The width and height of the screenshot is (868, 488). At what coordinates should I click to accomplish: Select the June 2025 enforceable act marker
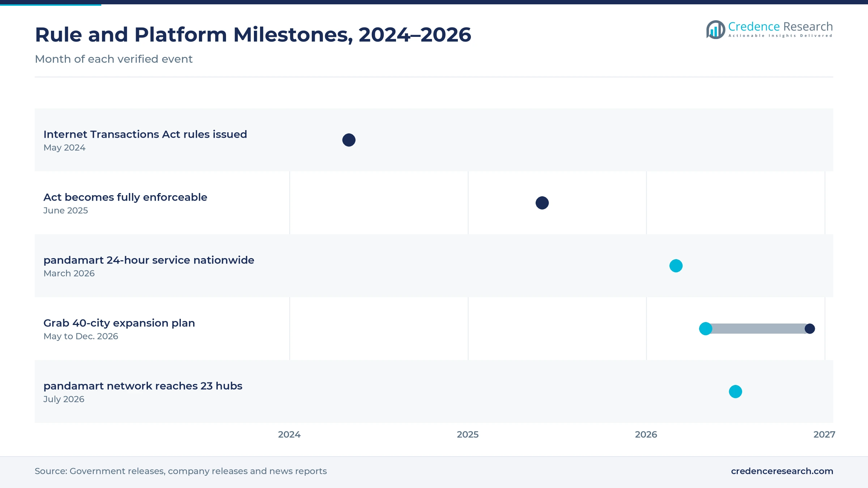(542, 203)
